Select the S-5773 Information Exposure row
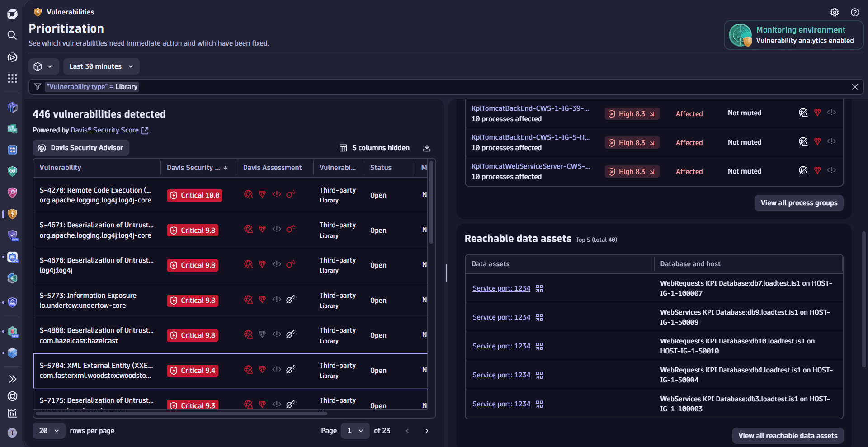The height and width of the screenshot is (447, 868). coord(230,301)
